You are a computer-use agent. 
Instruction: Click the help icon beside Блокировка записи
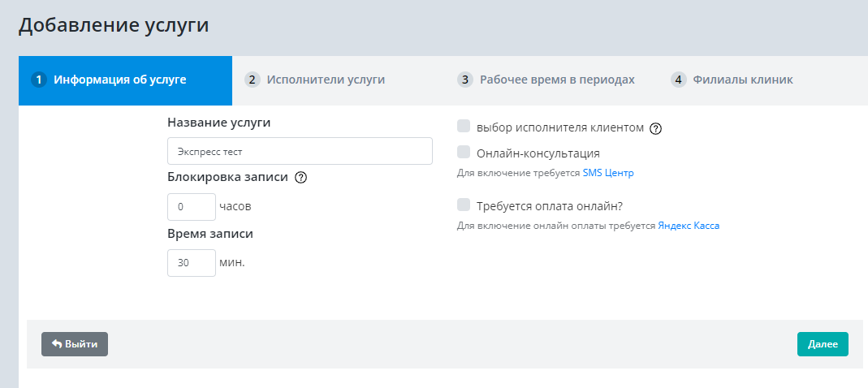click(300, 179)
